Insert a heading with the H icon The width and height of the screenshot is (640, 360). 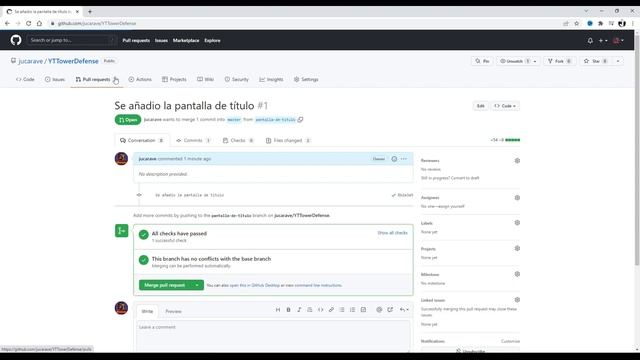(278, 310)
